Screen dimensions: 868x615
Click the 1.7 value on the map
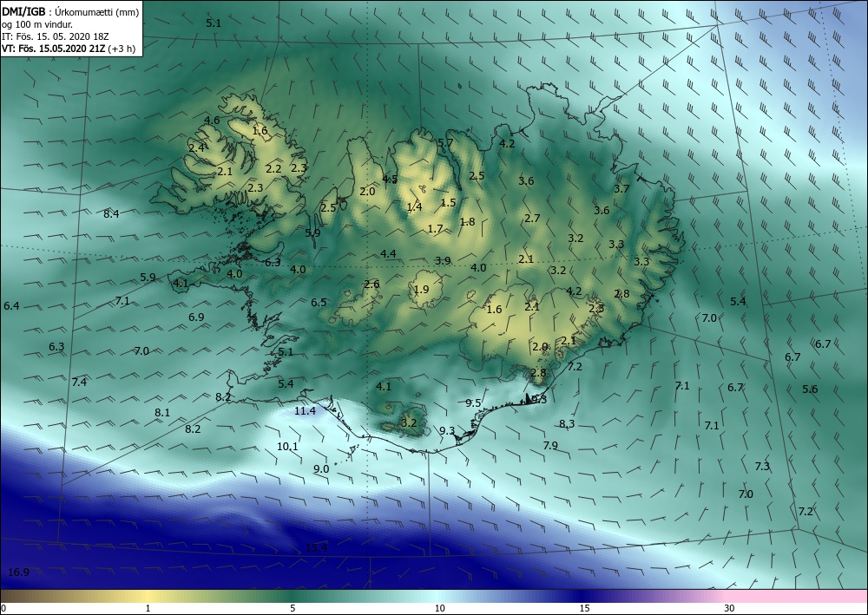(436, 228)
